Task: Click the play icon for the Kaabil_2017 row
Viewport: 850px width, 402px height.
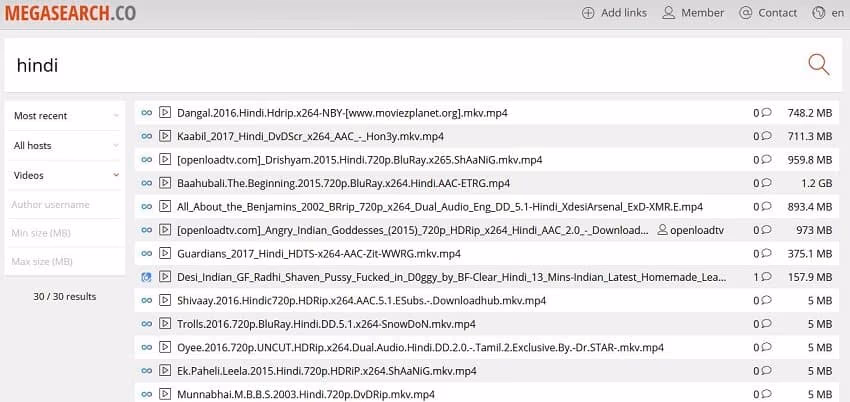Action: pos(164,136)
